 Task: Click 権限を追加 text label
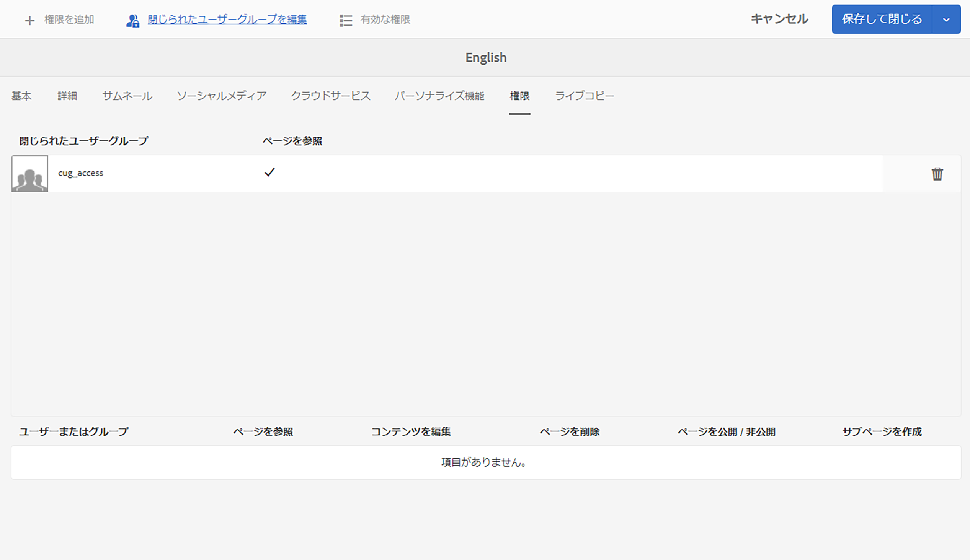(69, 19)
